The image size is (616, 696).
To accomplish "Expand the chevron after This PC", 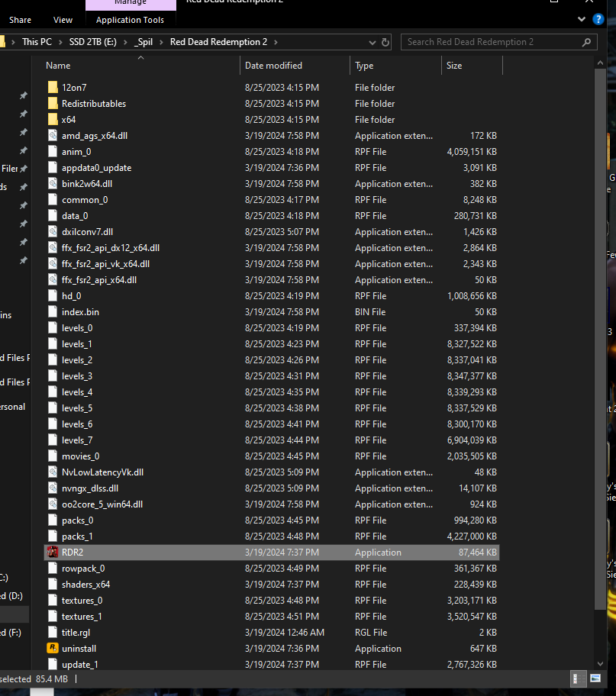I will pos(61,42).
